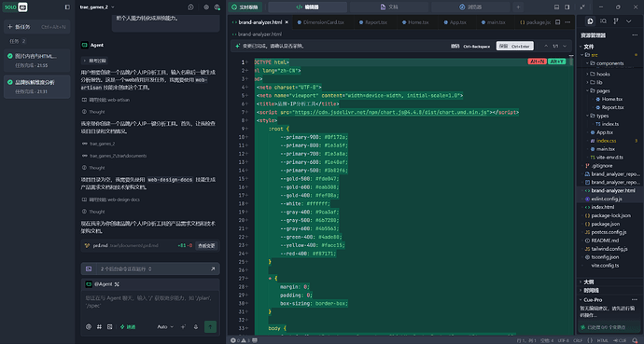This screenshot has width=644, height=344.
Task: Open the Auto model dropdown
Action: click(165, 327)
